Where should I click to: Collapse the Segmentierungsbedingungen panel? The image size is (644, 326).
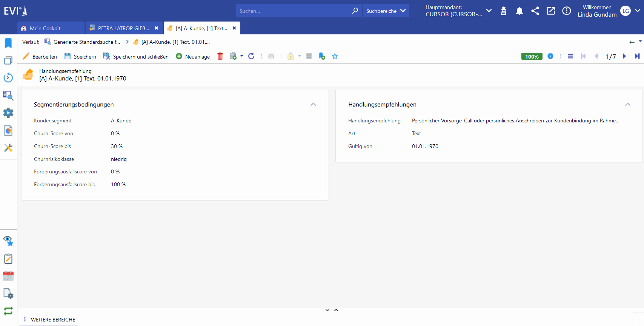click(313, 105)
